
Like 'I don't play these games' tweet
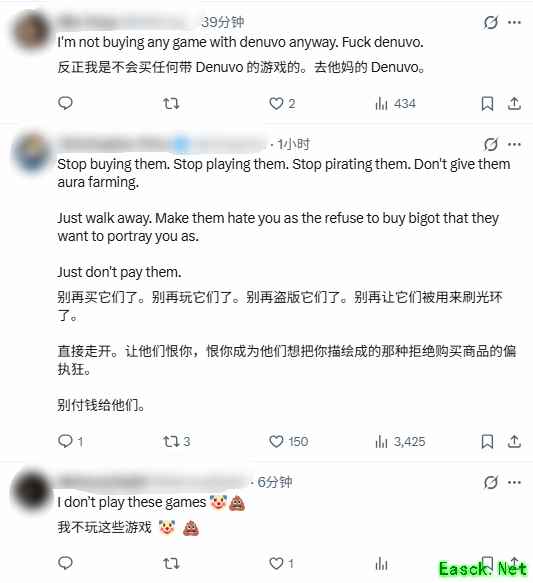281,563
